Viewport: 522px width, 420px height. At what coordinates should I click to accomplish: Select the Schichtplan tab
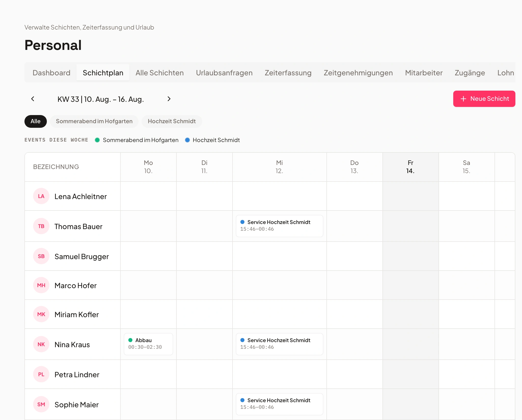coord(103,73)
